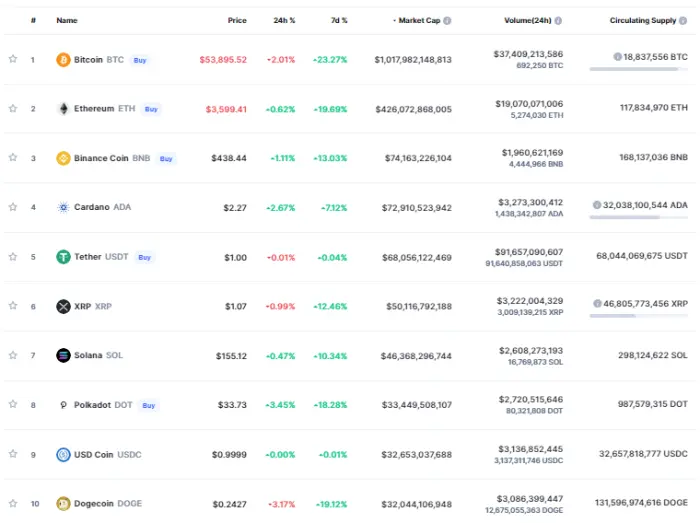Click Bitcoin market cap $1,017,982,148,813
This screenshot has height=523, width=700.
[x=413, y=60]
